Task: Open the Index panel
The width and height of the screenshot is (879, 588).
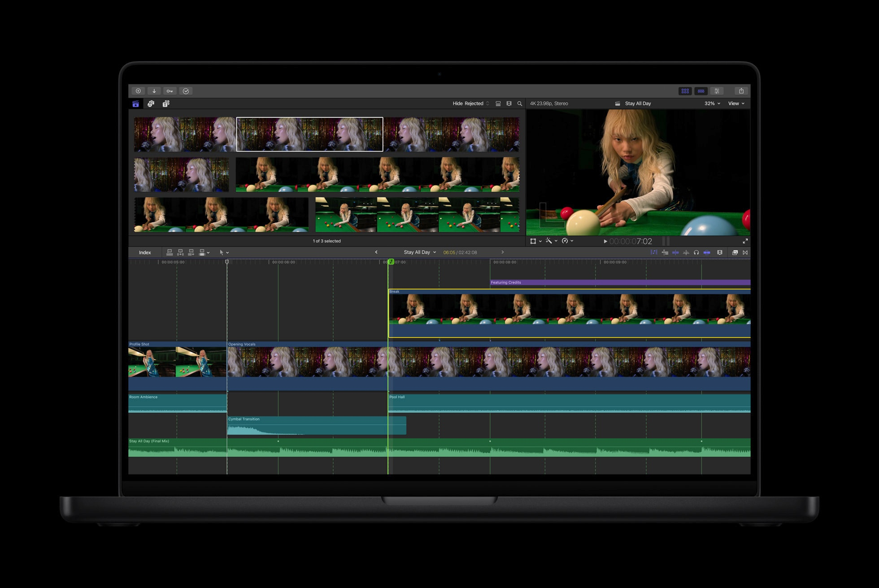Action: [145, 253]
